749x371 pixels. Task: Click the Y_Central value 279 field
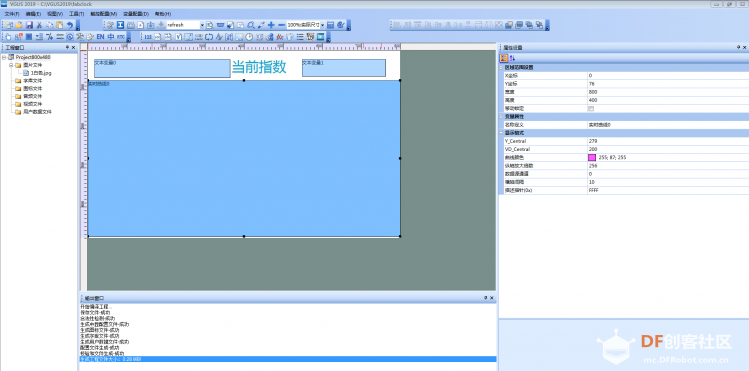(667, 141)
